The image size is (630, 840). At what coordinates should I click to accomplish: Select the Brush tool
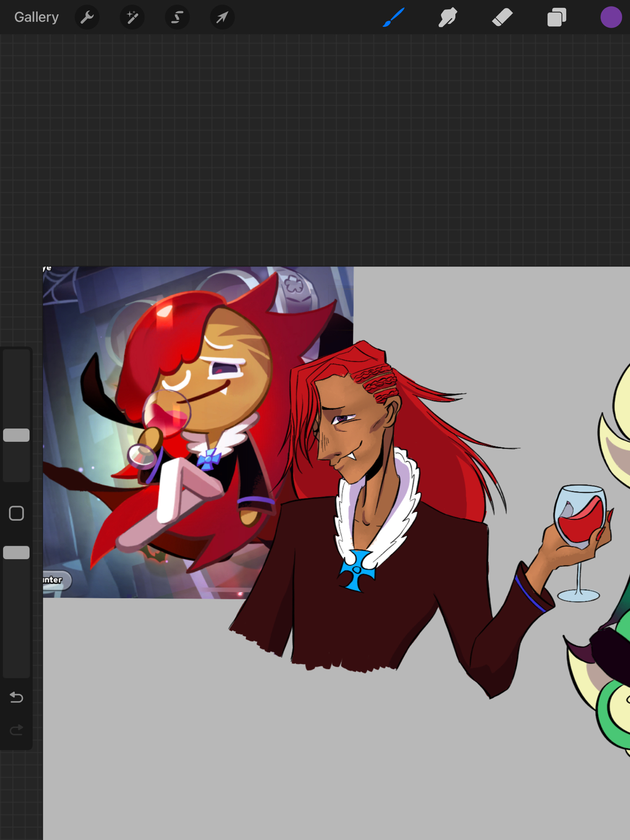pyautogui.click(x=394, y=17)
